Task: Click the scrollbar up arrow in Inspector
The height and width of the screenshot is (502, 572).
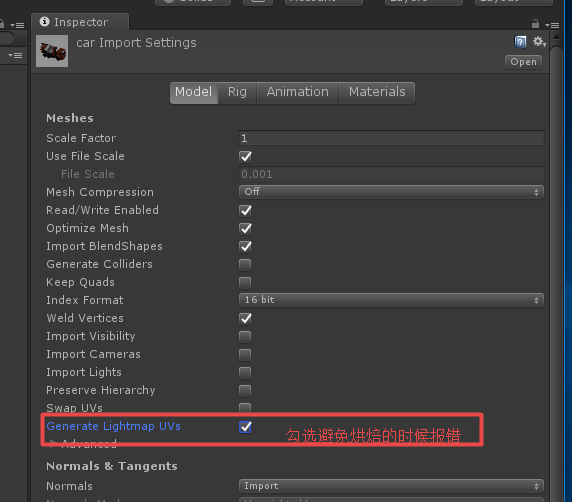Action: click(x=556, y=37)
